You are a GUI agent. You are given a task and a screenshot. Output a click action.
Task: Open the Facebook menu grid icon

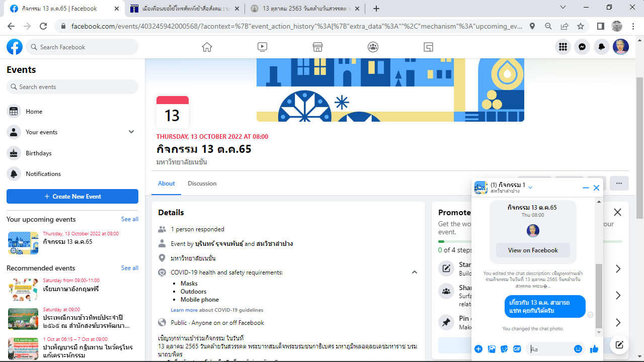pos(563,47)
